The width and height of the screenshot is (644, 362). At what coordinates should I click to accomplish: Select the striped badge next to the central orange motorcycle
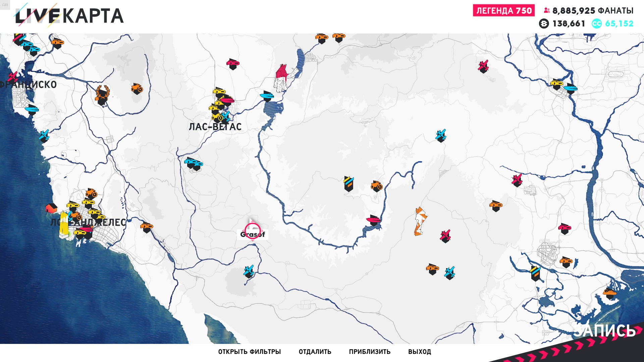348,184
